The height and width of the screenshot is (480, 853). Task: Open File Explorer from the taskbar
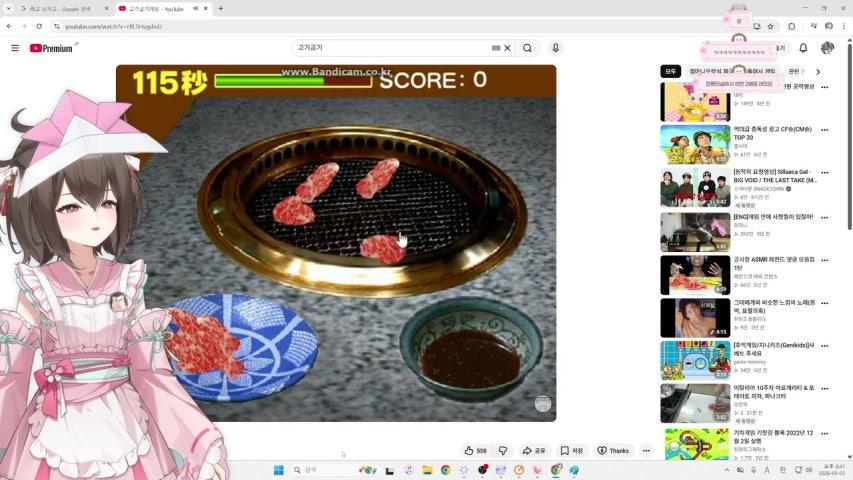(427, 470)
